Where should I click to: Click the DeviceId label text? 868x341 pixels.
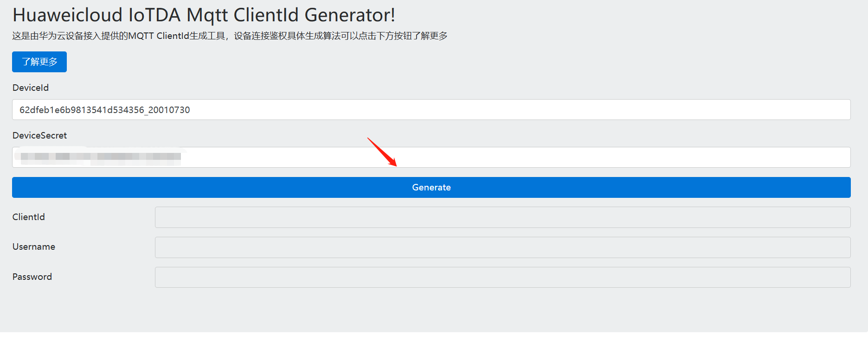pos(31,88)
